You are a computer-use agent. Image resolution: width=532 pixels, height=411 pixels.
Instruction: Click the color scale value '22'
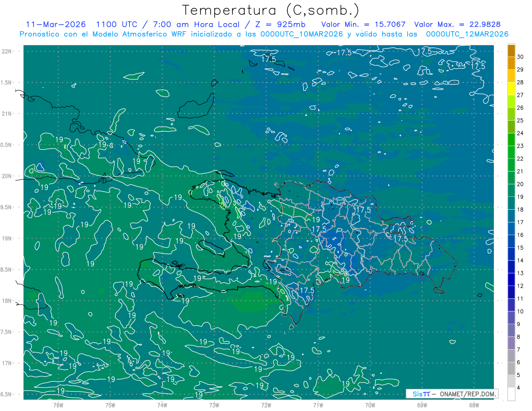click(x=520, y=158)
